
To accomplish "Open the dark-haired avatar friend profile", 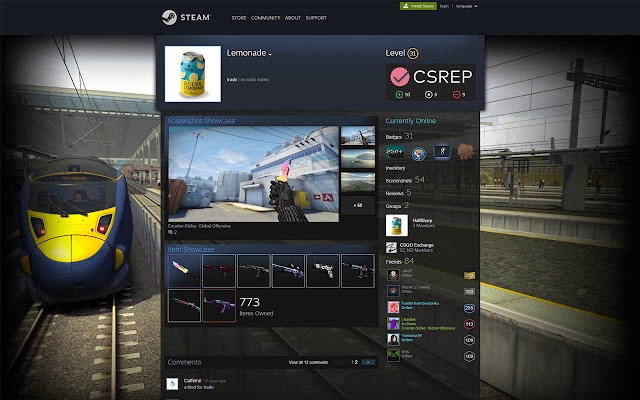I will tap(393, 339).
